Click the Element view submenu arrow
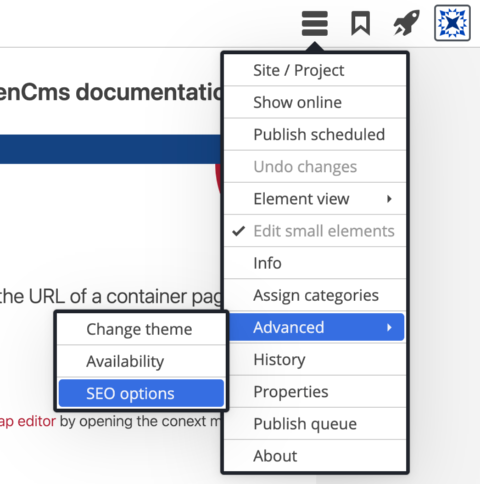The width and height of the screenshot is (480, 484). click(389, 199)
